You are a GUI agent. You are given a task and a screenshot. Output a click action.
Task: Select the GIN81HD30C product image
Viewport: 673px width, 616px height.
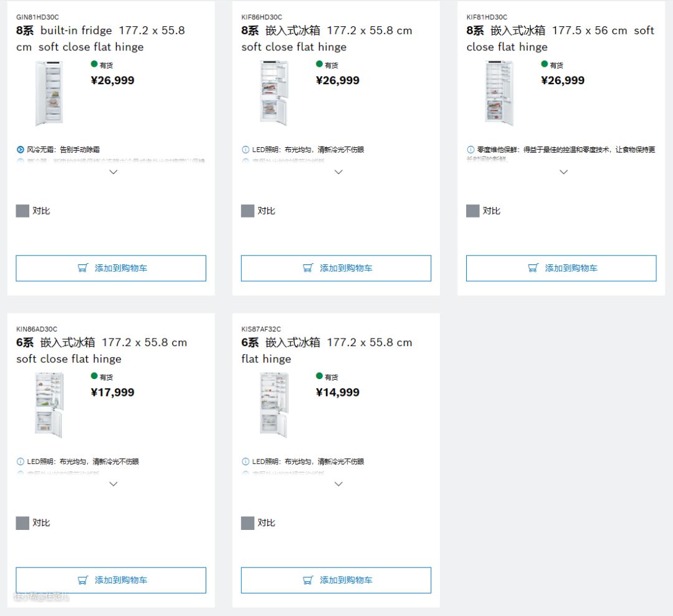coord(49,93)
